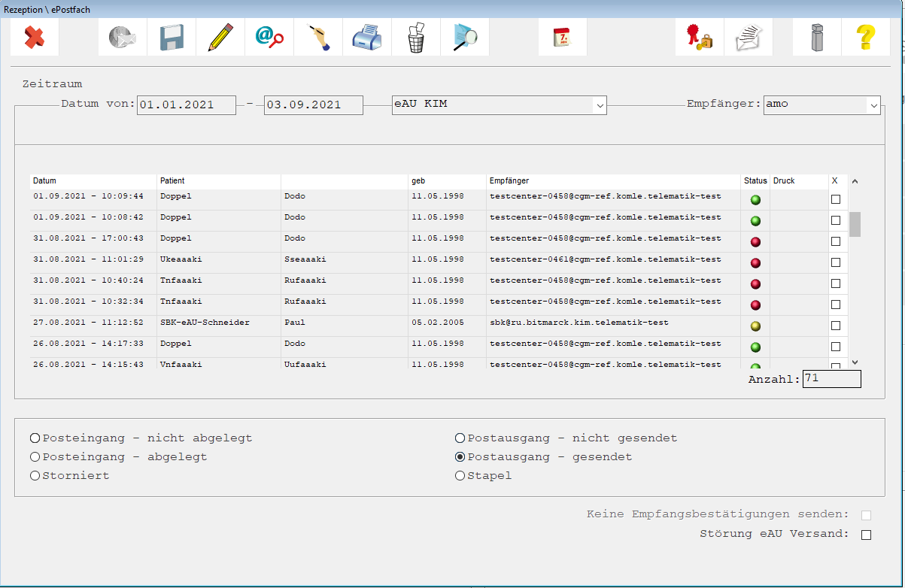This screenshot has height=588, width=905.
Task: Click the globe send/receive mail icon
Action: [x=123, y=37]
